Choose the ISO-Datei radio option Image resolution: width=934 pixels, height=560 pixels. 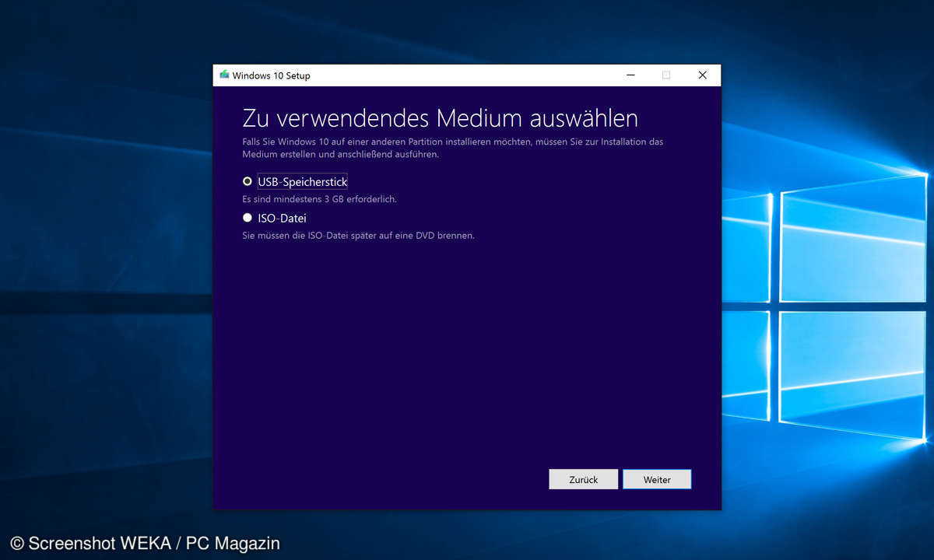(248, 218)
